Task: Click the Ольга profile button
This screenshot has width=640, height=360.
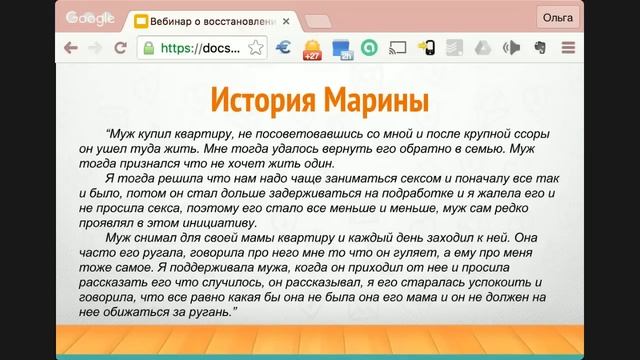Action: click(558, 18)
